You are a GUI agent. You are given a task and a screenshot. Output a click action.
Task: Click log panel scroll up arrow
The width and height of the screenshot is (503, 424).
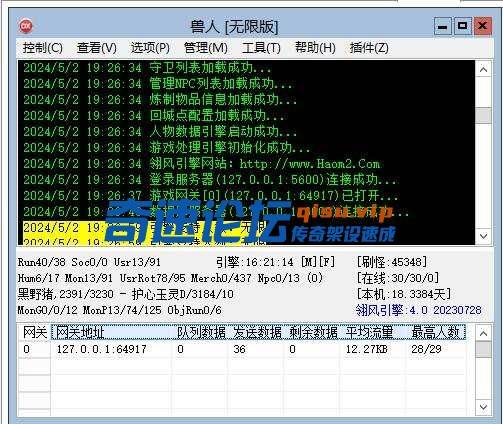483,69
